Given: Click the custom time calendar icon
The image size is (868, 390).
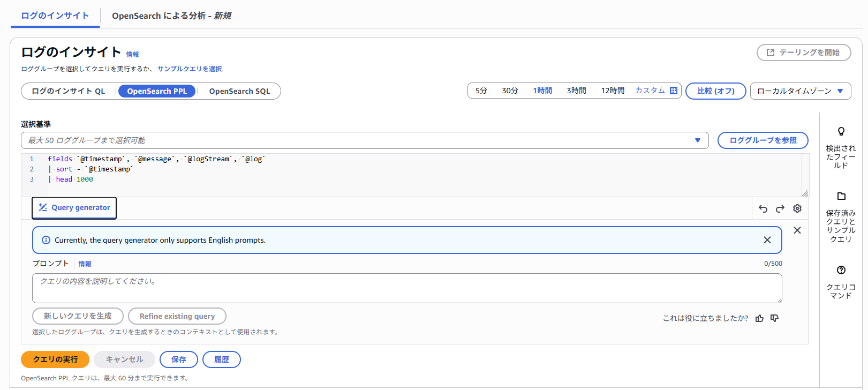Looking at the screenshot, I should click(674, 91).
